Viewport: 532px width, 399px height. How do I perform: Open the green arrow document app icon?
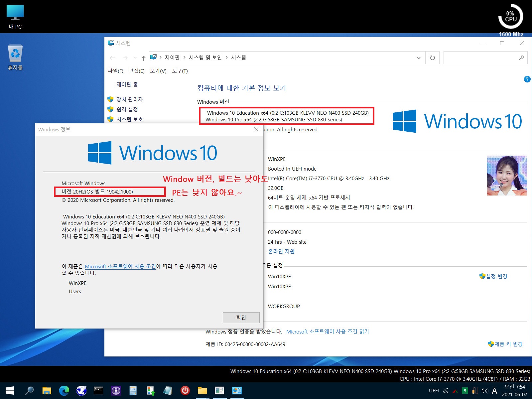tap(151, 390)
